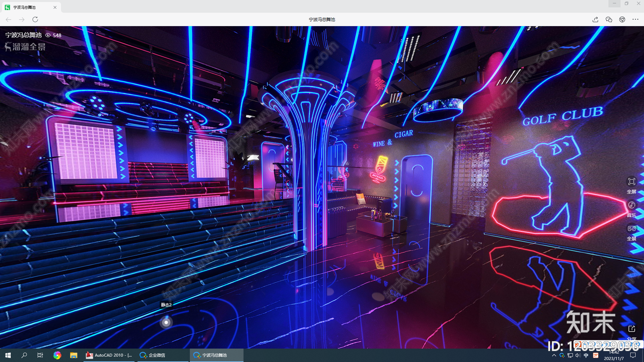The height and width of the screenshot is (362, 644).
Task: Click the circular shield icon in the top toolbar
Action: point(622,19)
